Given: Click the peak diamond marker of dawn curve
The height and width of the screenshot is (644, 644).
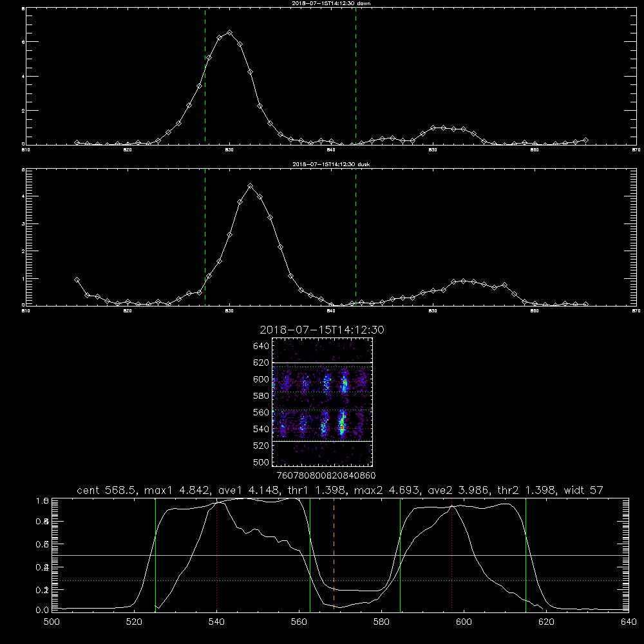Looking at the screenshot, I should pyautogui.click(x=230, y=32).
